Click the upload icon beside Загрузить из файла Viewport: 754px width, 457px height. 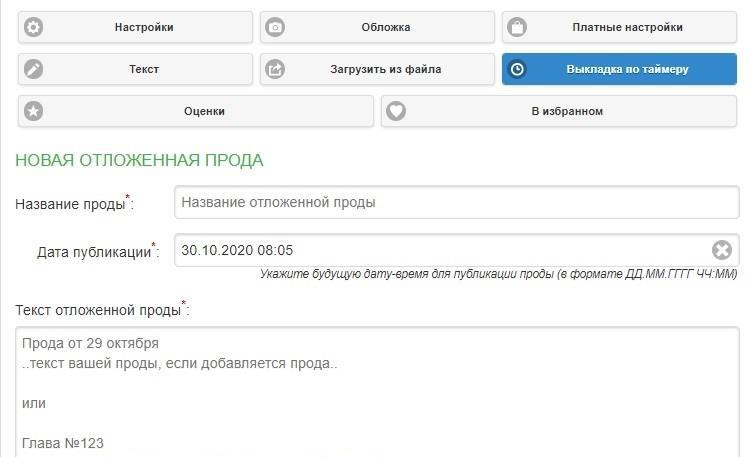pos(276,69)
